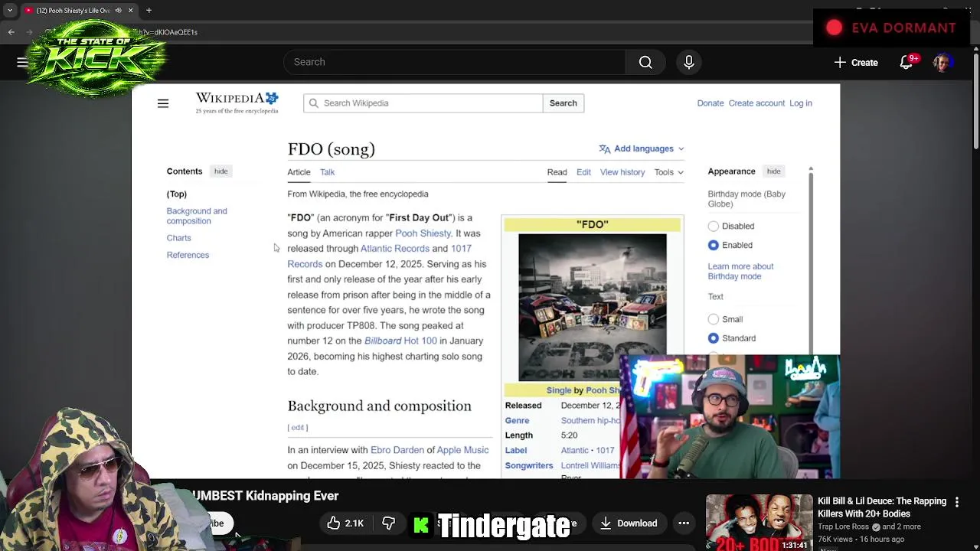980x551 pixels.
Task: Click the YouTube search magnifier button
Action: 645,62
